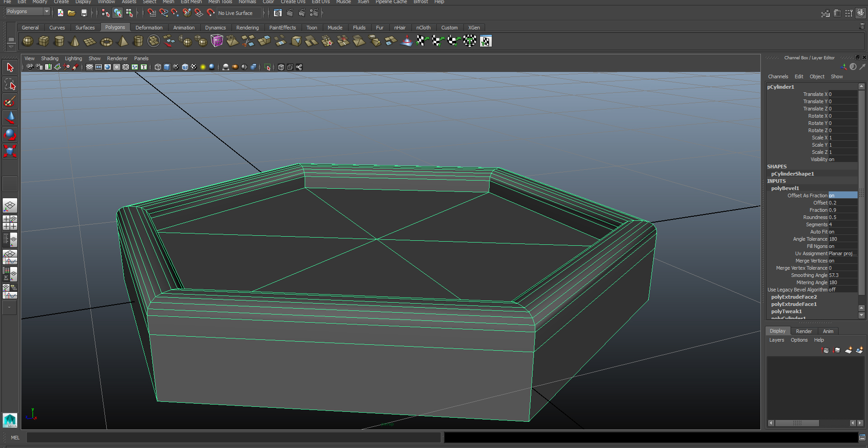The image size is (868, 448).
Task: Set the Roundness value field for polyBevel1
Action: coord(832,217)
